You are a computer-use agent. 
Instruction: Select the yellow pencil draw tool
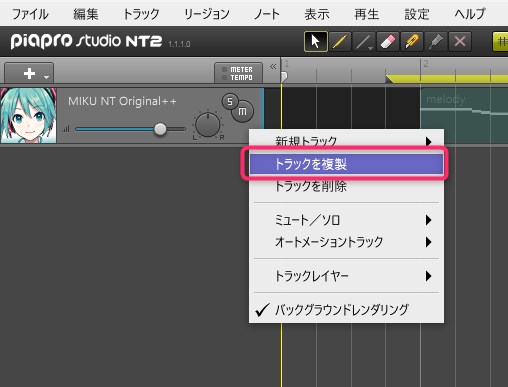tap(340, 42)
